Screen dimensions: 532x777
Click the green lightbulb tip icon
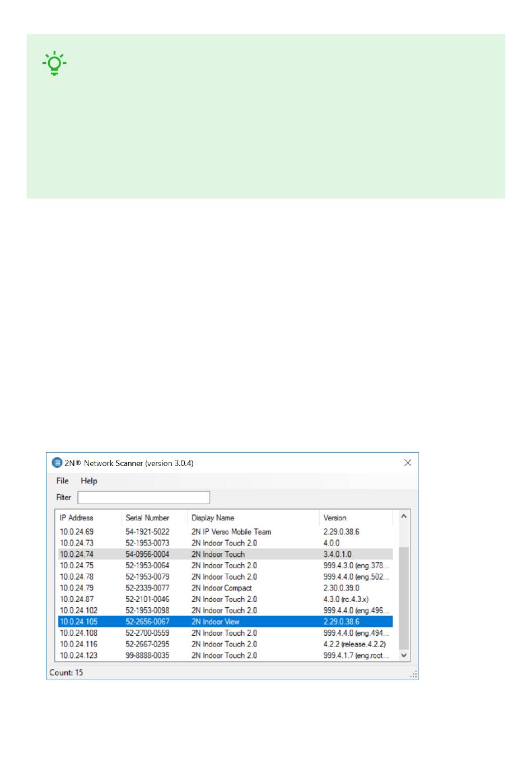pyautogui.click(x=54, y=63)
